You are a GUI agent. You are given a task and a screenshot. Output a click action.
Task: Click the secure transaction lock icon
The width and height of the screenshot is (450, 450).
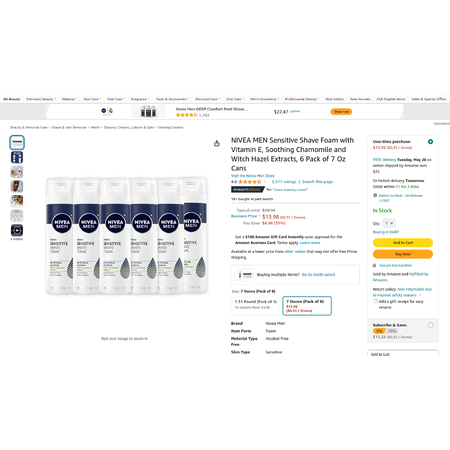[x=374, y=265]
